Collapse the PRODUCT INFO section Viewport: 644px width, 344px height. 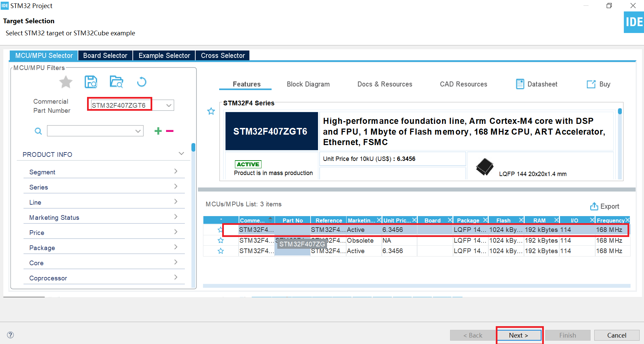coord(182,153)
